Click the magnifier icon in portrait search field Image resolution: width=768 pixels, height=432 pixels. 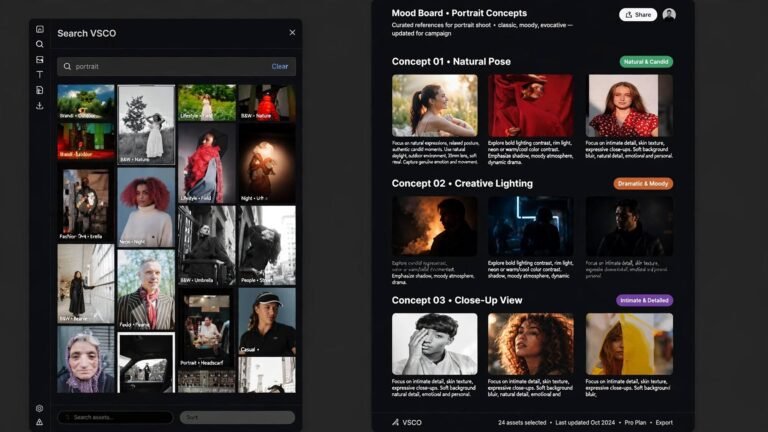(x=67, y=66)
